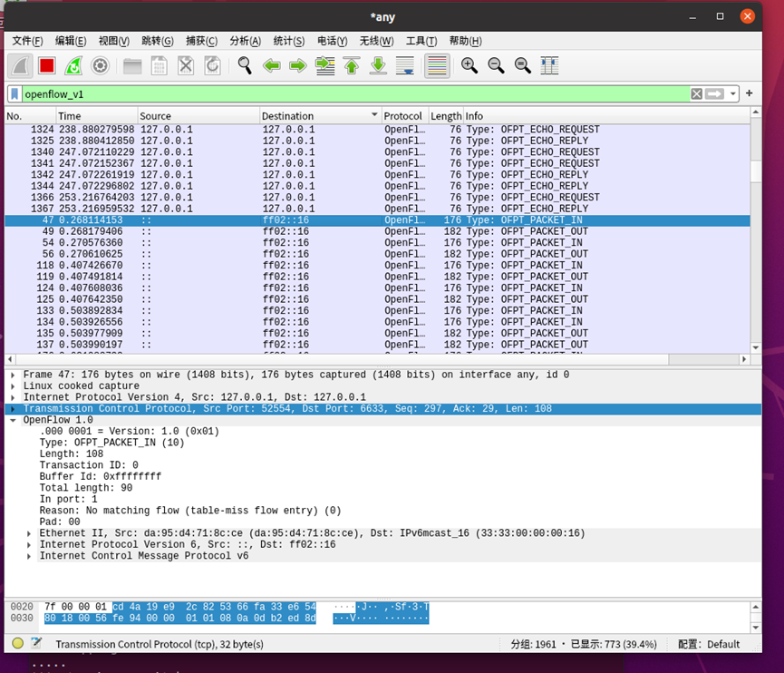This screenshot has height=673, width=784.
Task: Jump to the last packet arrow icon
Action: click(379, 65)
